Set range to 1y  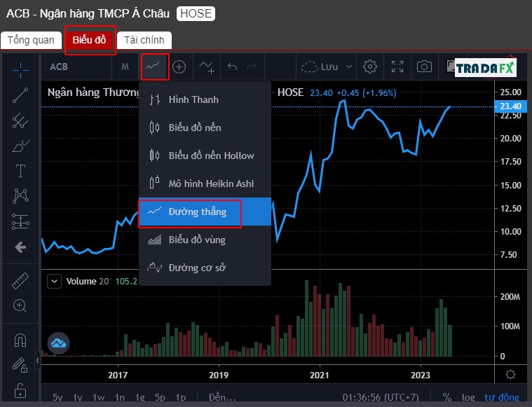coord(78,397)
